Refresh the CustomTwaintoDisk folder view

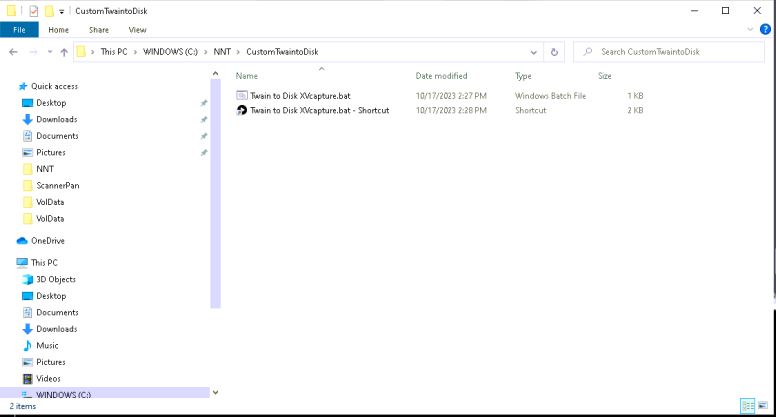(554, 52)
